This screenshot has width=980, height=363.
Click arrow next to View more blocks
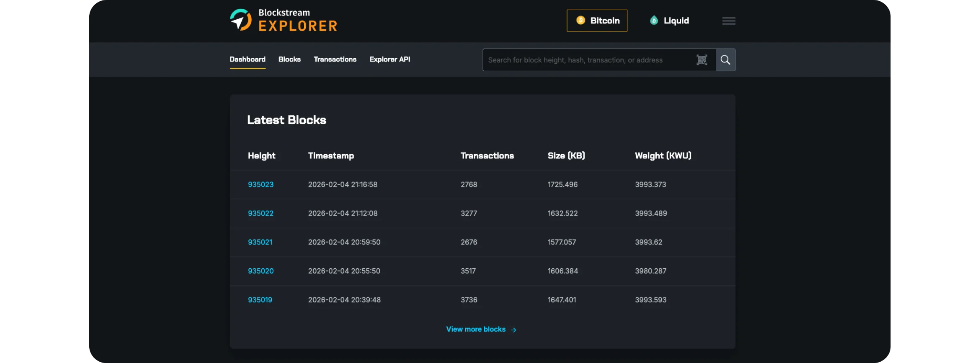513,330
